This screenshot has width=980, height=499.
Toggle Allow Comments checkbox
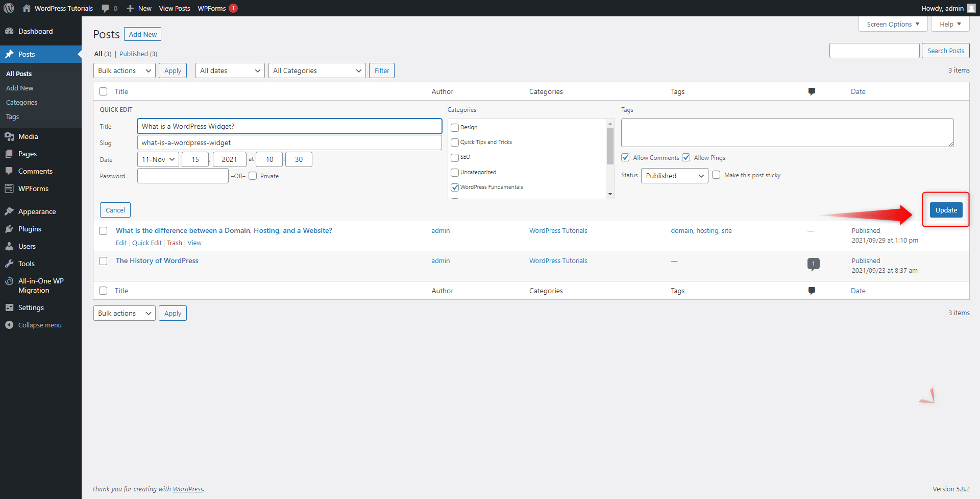[x=625, y=157]
